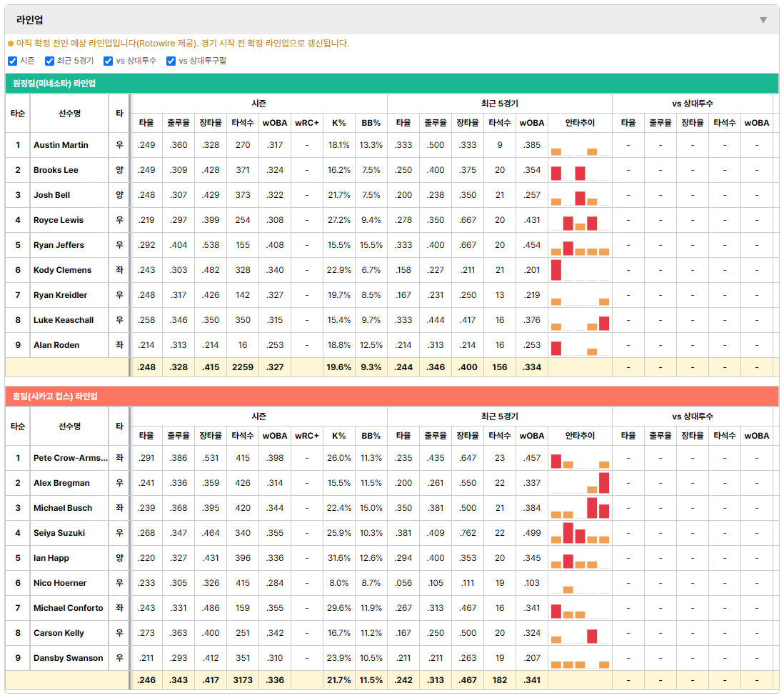Click Alex Bregman's 안타추이 bar chart

(580, 483)
